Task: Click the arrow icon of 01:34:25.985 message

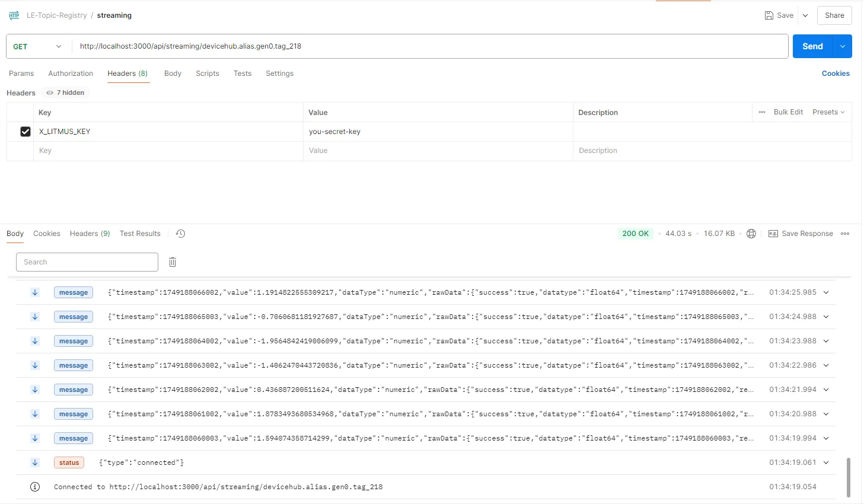Action: click(35, 292)
